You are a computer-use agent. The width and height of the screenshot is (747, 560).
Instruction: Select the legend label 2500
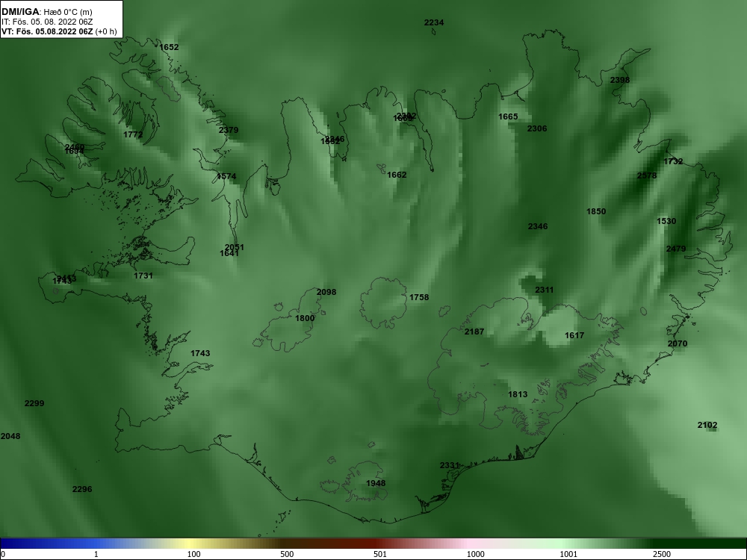point(662,554)
